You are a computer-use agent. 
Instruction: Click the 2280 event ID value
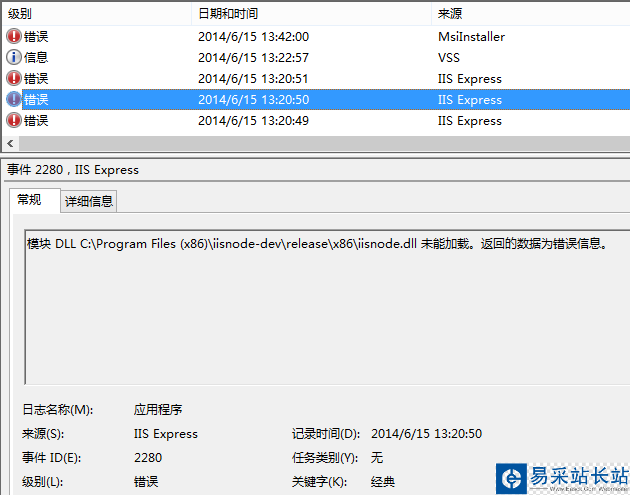[148, 458]
